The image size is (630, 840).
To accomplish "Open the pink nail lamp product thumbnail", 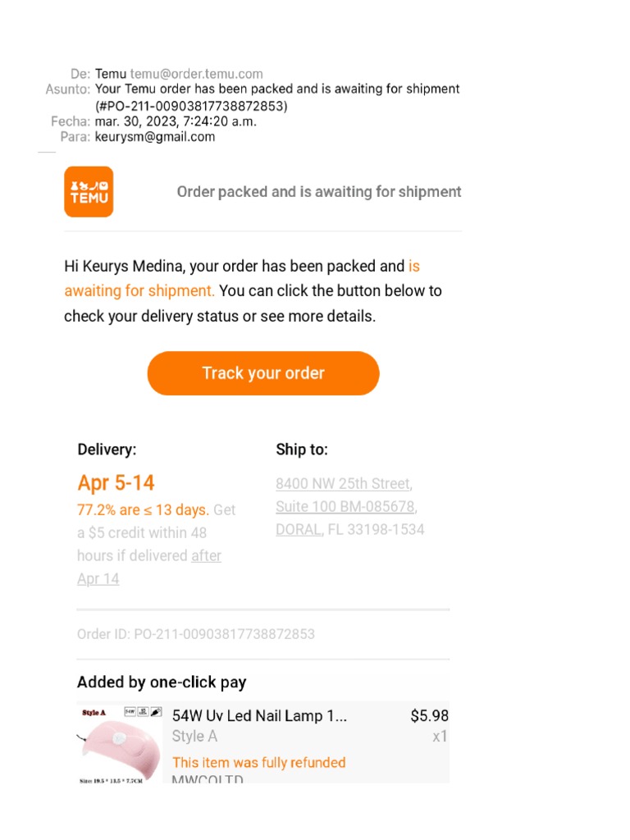I will pyautogui.click(x=120, y=743).
